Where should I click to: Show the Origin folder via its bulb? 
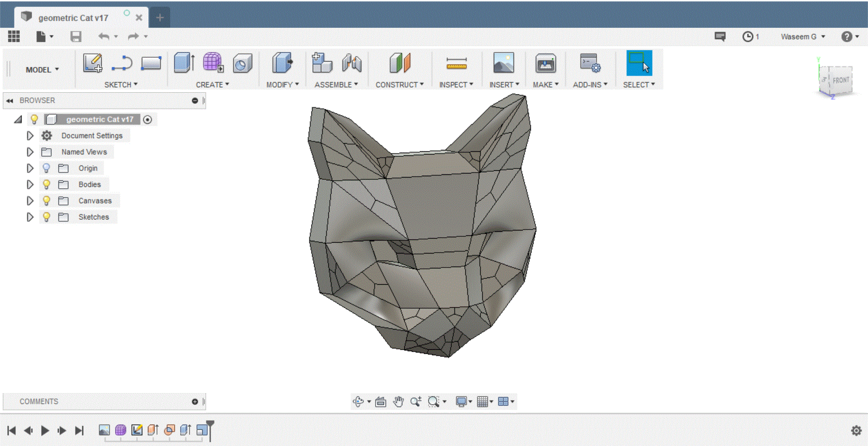point(46,168)
